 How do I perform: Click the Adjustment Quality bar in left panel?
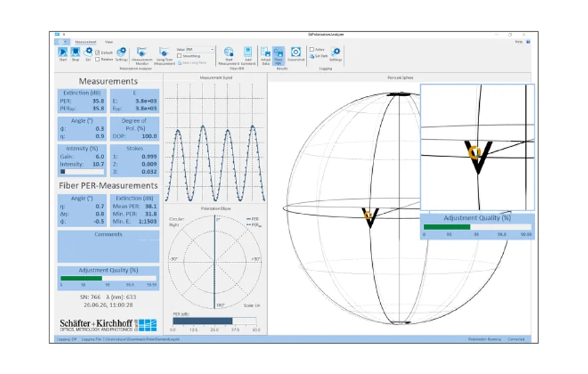pyautogui.click(x=108, y=278)
